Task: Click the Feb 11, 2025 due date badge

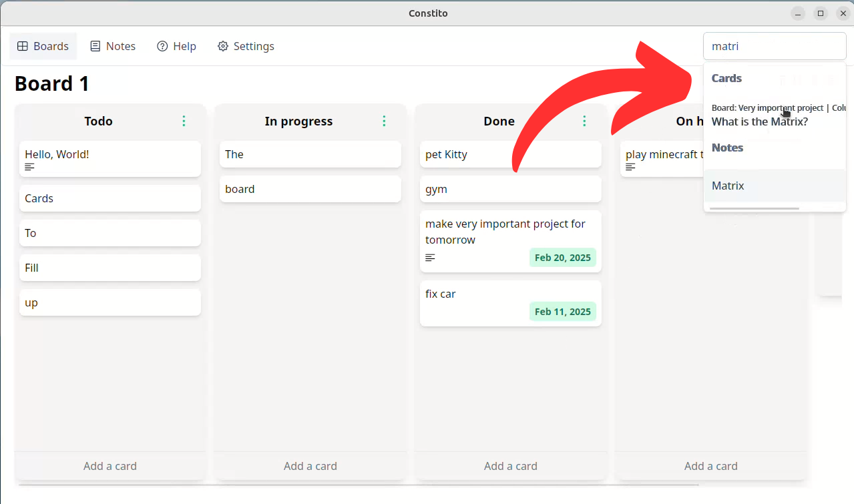Action: tap(563, 312)
